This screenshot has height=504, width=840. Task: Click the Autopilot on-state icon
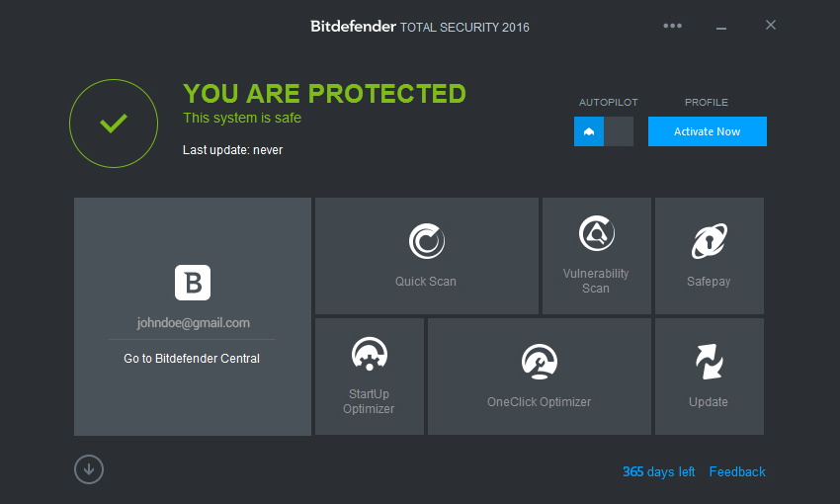[x=589, y=131]
